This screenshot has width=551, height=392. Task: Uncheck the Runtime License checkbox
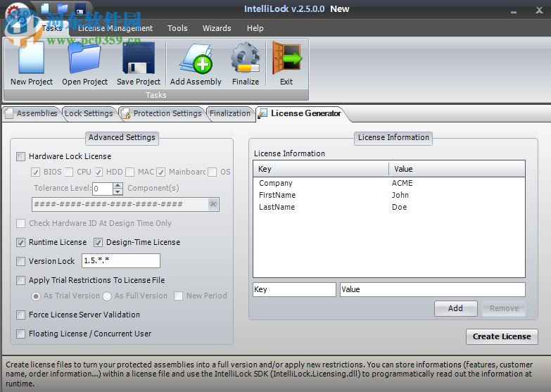(20, 242)
